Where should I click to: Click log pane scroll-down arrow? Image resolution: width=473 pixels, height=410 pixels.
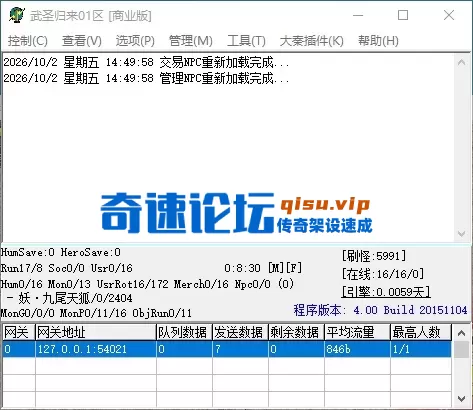point(462,234)
